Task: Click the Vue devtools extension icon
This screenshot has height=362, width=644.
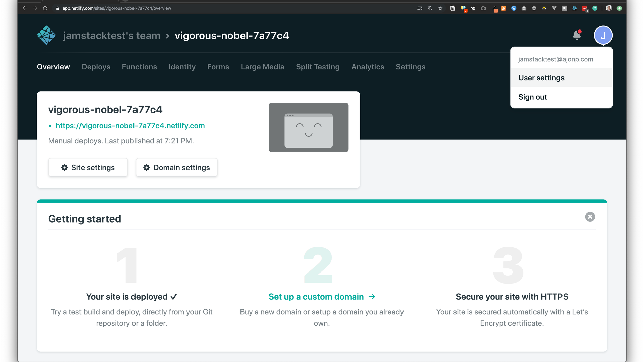Action: coord(554,8)
